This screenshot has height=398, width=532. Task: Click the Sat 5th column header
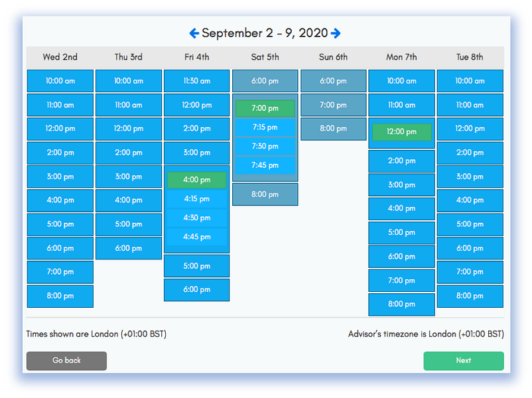265,57
